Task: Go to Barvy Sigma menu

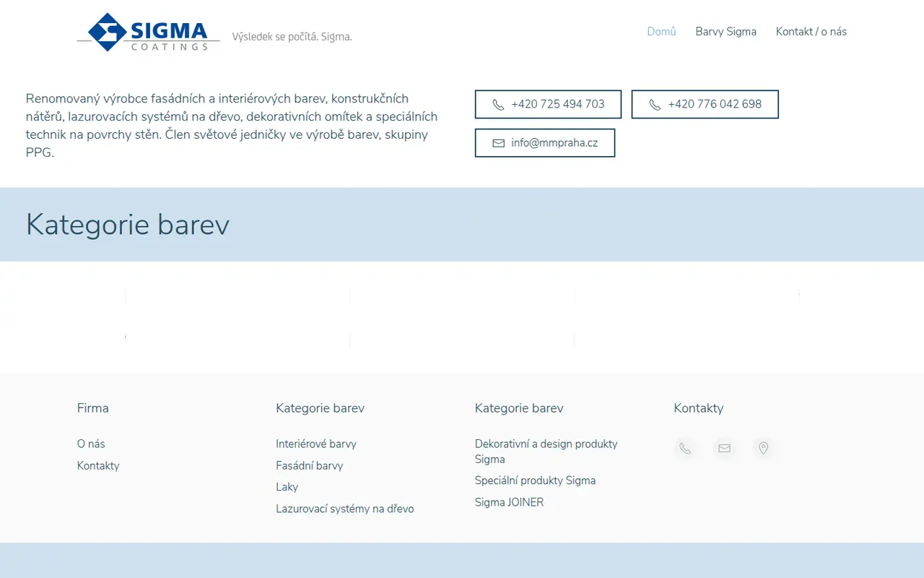Action: pos(725,32)
